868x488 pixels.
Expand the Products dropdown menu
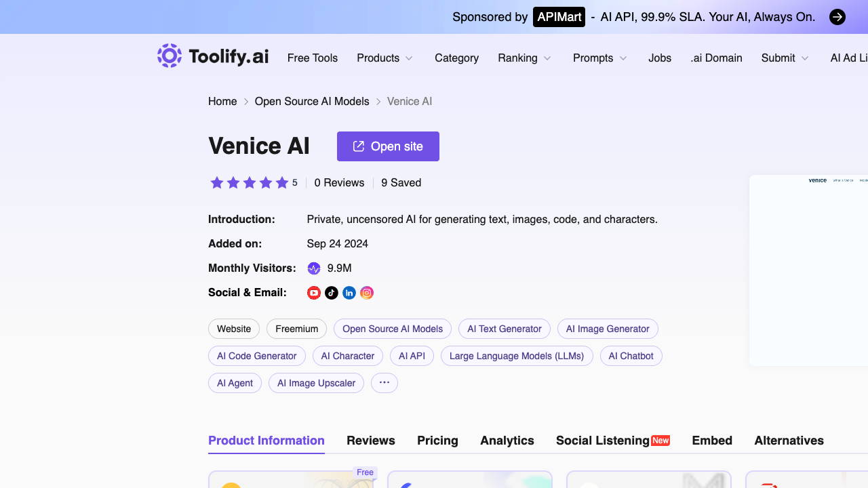[x=385, y=58]
